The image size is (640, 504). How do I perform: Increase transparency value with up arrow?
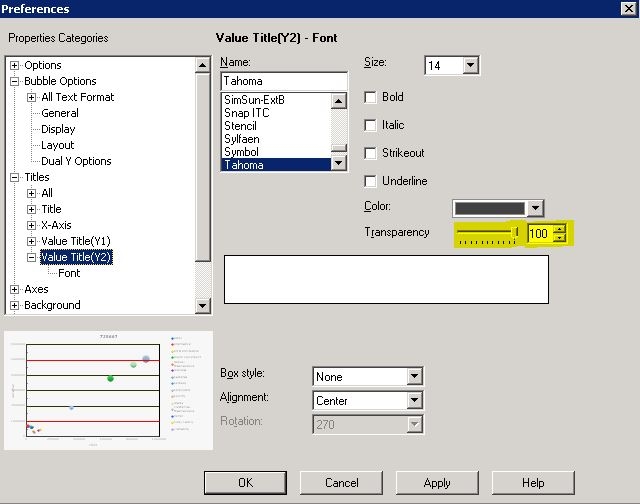click(x=559, y=228)
